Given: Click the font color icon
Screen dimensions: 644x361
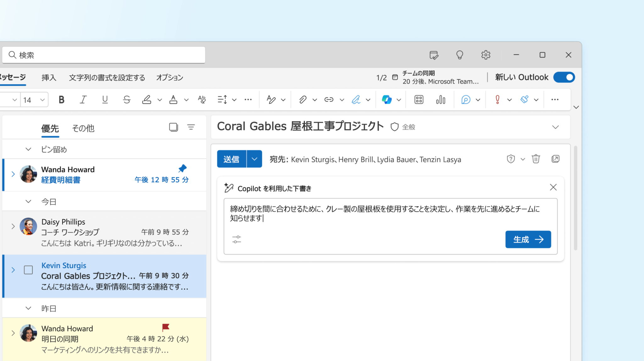Looking at the screenshot, I should click(173, 100).
